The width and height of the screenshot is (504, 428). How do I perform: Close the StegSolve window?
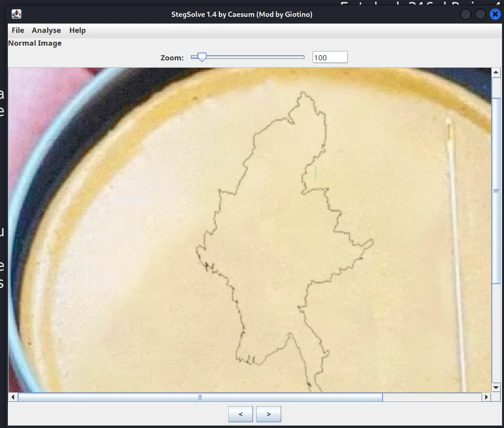(x=495, y=14)
